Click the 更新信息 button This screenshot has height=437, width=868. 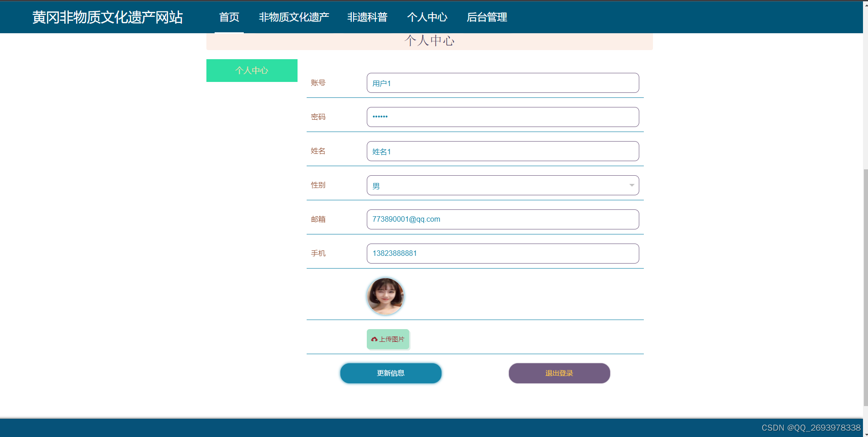(390, 373)
